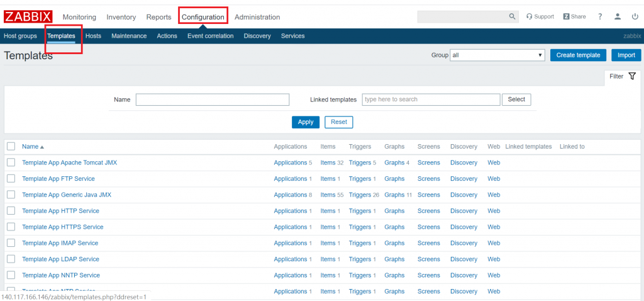Check Template App IMAP Service row
Image resolution: width=644 pixels, height=301 pixels.
11,242
